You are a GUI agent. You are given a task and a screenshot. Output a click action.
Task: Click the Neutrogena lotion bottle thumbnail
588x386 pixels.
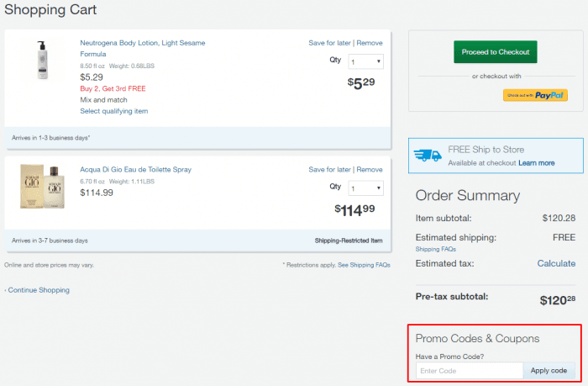click(x=42, y=60)
